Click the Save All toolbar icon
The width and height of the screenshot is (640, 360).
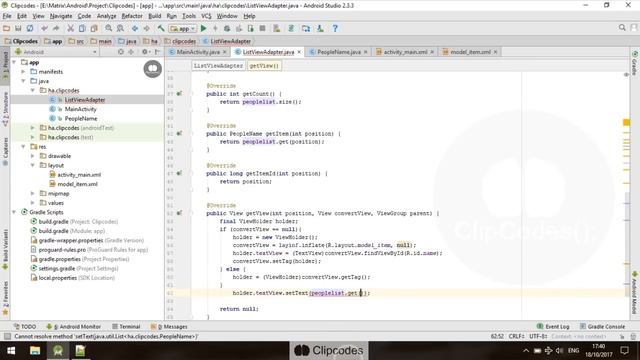coord(18,29)
